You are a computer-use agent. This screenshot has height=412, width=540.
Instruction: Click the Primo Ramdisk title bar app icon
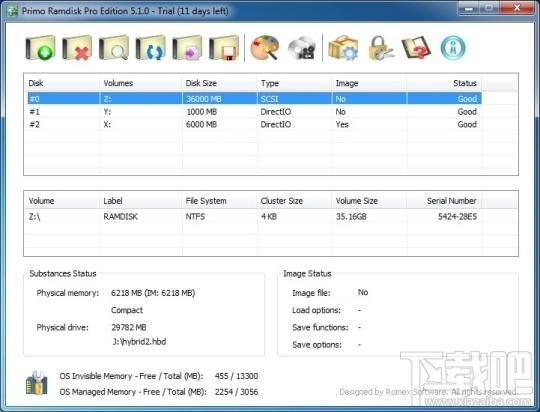click(x=13, y=11)
